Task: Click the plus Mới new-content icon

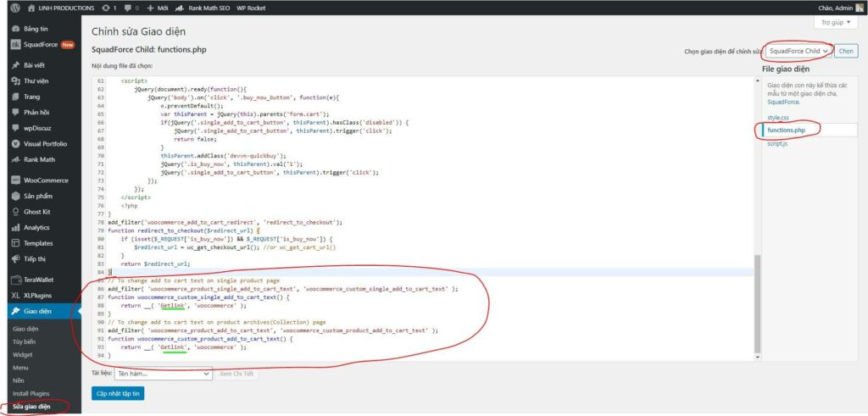Action: [x=151, y=8]
